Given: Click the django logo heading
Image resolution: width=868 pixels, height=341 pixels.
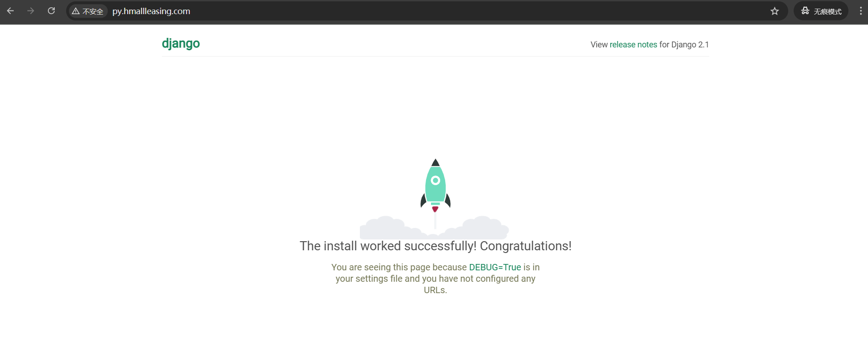Looking at the screenshot, I should click(x=181, y=43).
